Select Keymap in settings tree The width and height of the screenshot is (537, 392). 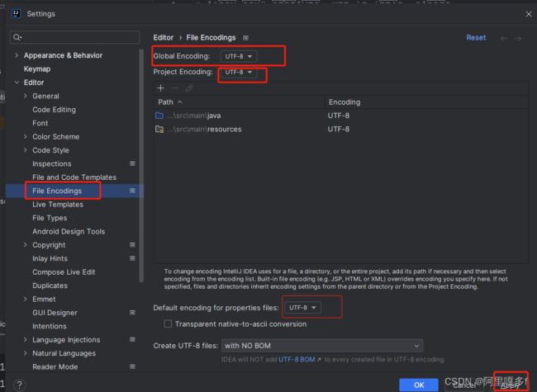(x=37, y=68)
